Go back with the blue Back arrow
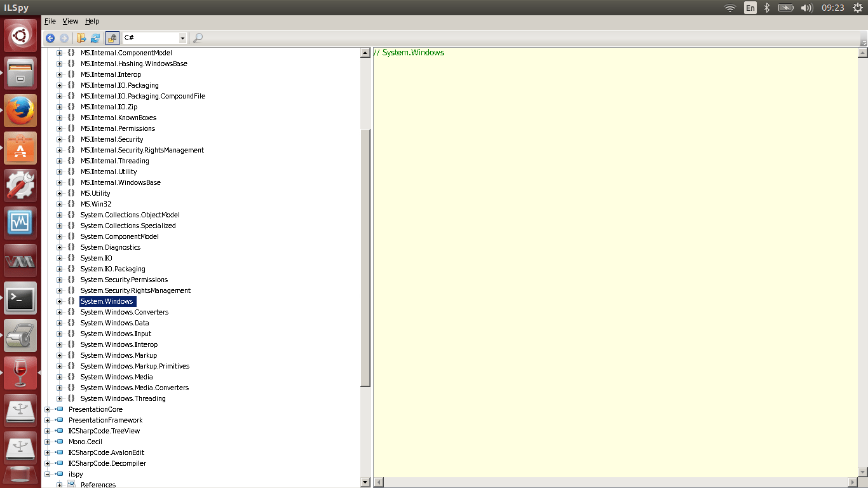The image size is (868, 488). click(50, 38)
